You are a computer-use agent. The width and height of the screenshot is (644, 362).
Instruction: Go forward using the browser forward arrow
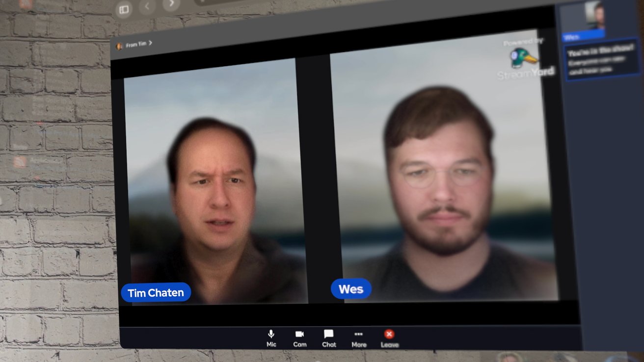pos(171,4)
